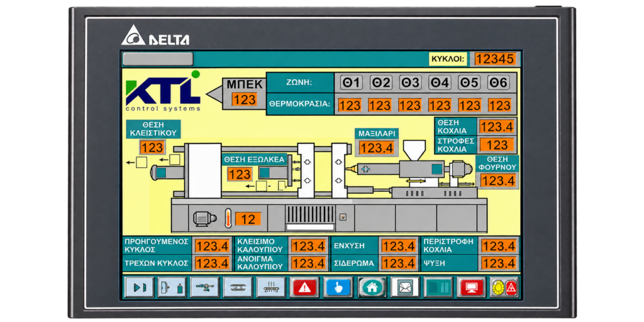Click the ΜΠΕΚ label
The image size is (644, 322).
(245, 85)
